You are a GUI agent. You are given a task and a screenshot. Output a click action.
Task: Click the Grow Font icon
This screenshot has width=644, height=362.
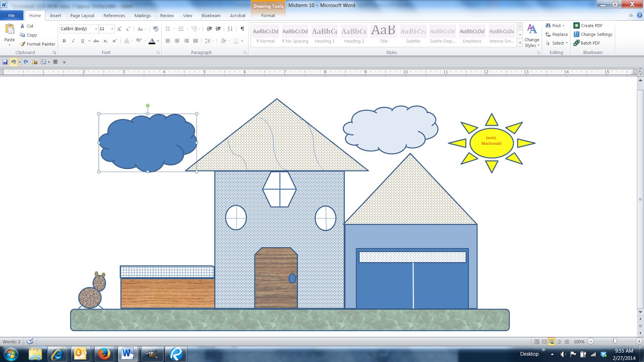pyautogui.click(x=120, y=29)
